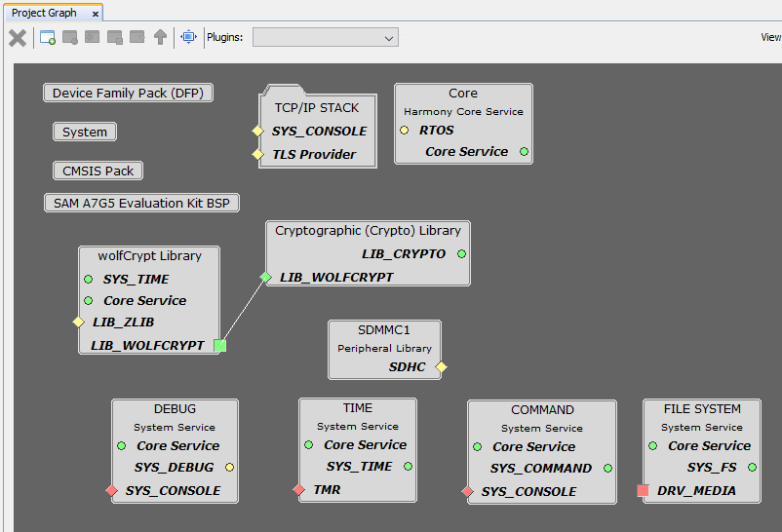The image size is (782, 532).
Task: Click the LIB_ZLIB label
Action: [x=123, y=323]
